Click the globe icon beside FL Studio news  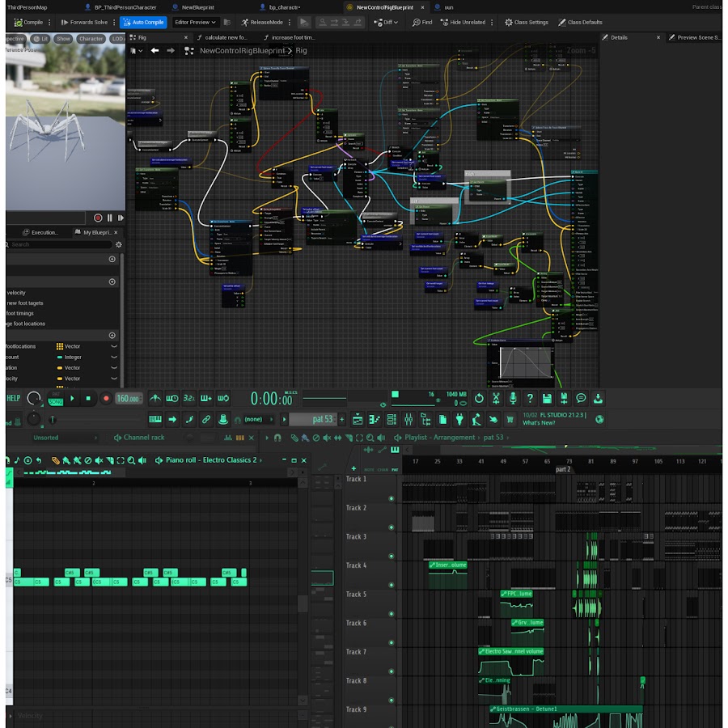pos(600,419)
